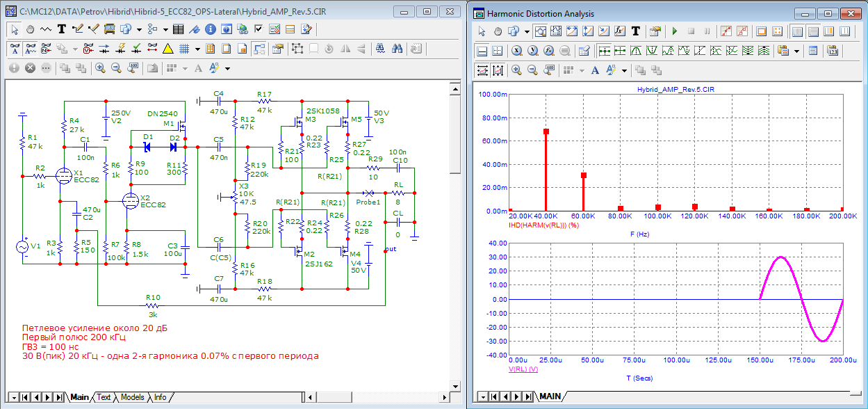Open the fx function tool in analysis toolbar
The height and width of the screenshot is (409, 868).
[620, 31]
